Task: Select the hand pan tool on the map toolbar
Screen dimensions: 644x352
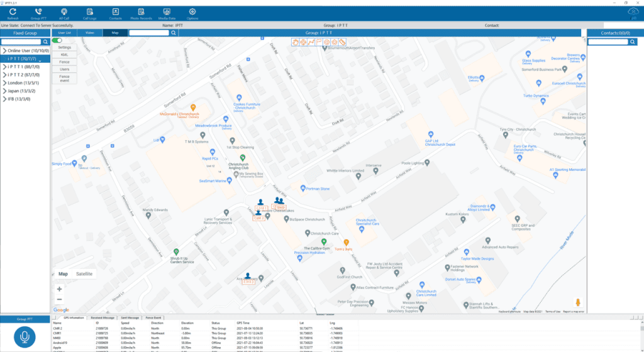Action: pos(296,42)
